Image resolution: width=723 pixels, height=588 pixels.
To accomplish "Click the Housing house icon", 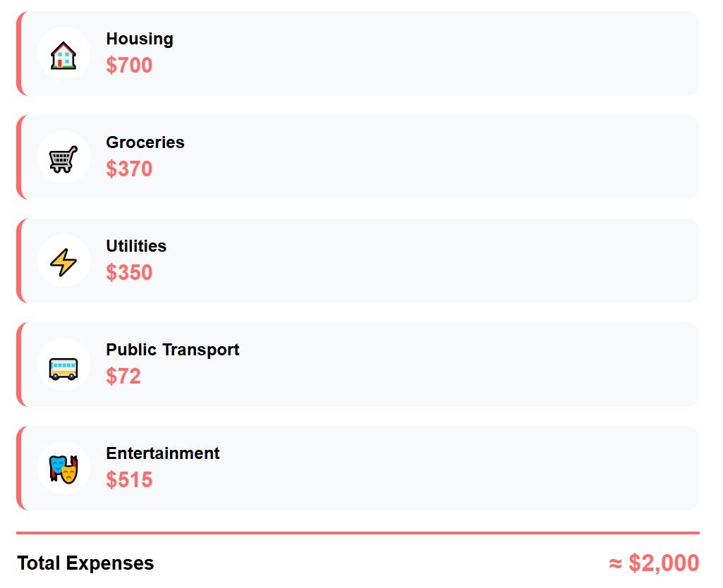I will point(63,54).
